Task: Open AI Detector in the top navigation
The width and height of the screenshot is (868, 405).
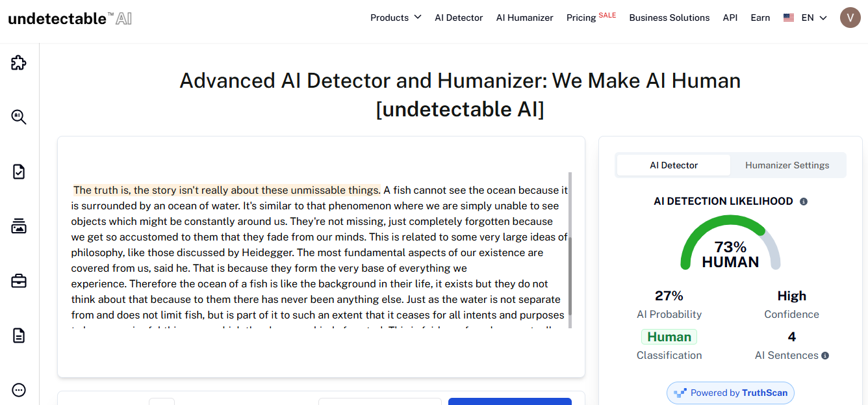Action: [459, 18]
